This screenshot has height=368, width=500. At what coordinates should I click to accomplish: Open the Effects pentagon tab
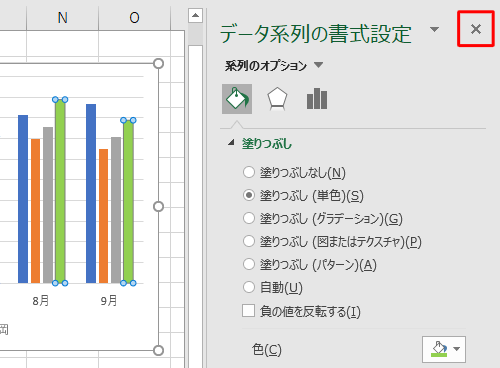[277, 99]
